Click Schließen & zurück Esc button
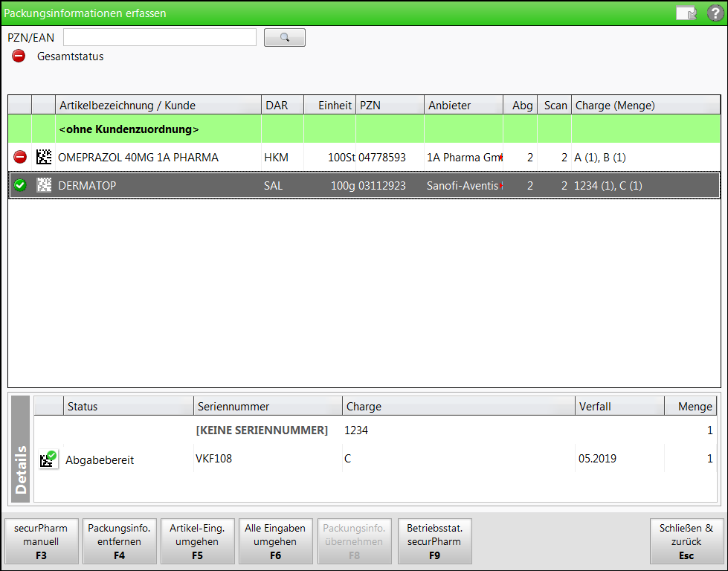Image resolution: width=728 pixels, height=571 pixels. click(686, 541)
